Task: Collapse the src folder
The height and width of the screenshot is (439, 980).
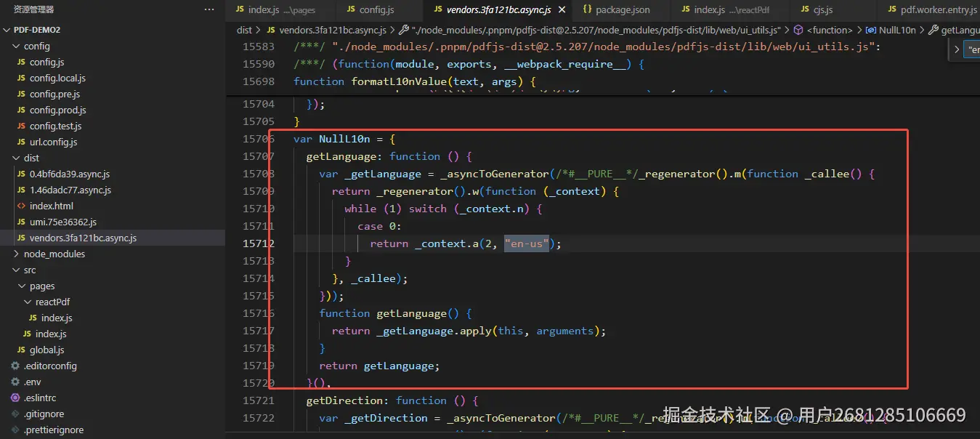Action: click(17, 270)
